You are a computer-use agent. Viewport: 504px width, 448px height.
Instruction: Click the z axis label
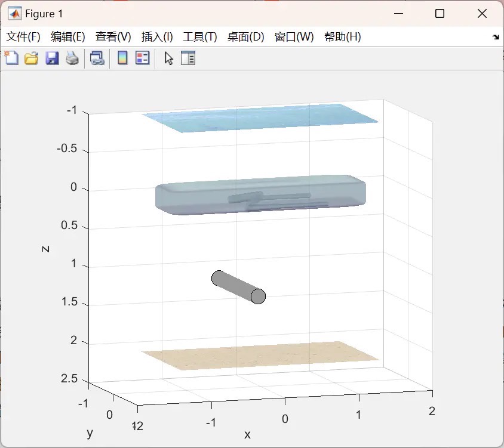45,249
